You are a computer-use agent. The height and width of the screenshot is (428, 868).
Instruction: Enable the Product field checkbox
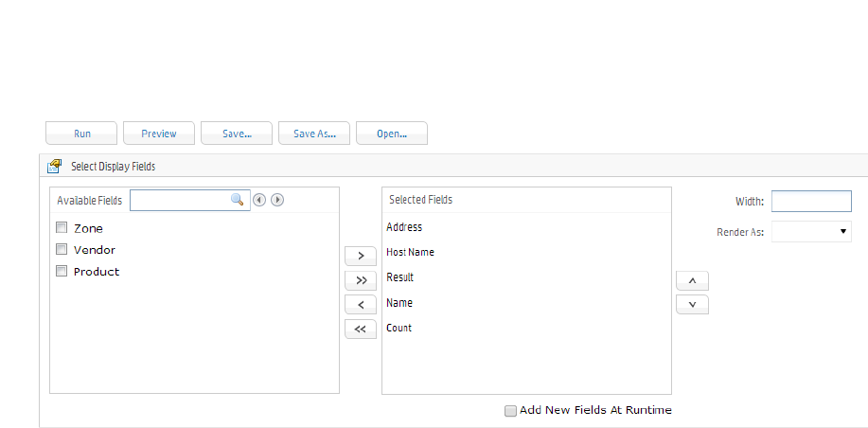click(62, 272)
